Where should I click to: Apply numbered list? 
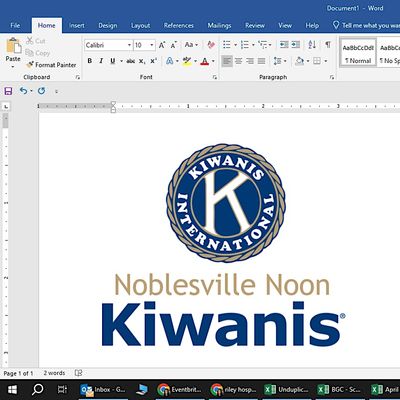tap(245, 45)
